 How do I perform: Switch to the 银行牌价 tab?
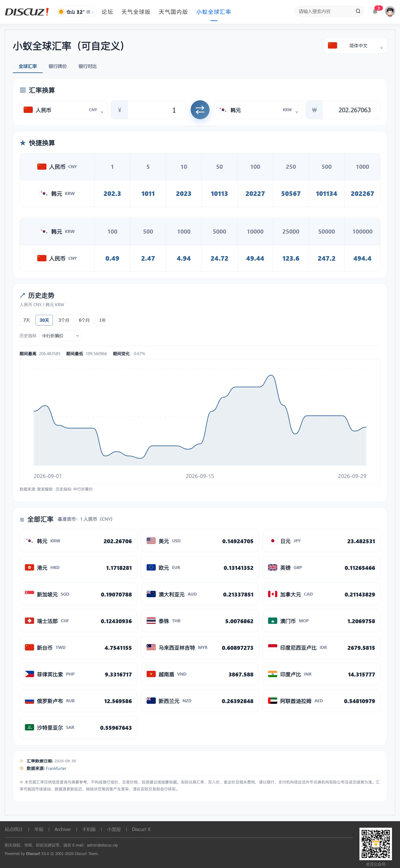[x=58, y=66]
